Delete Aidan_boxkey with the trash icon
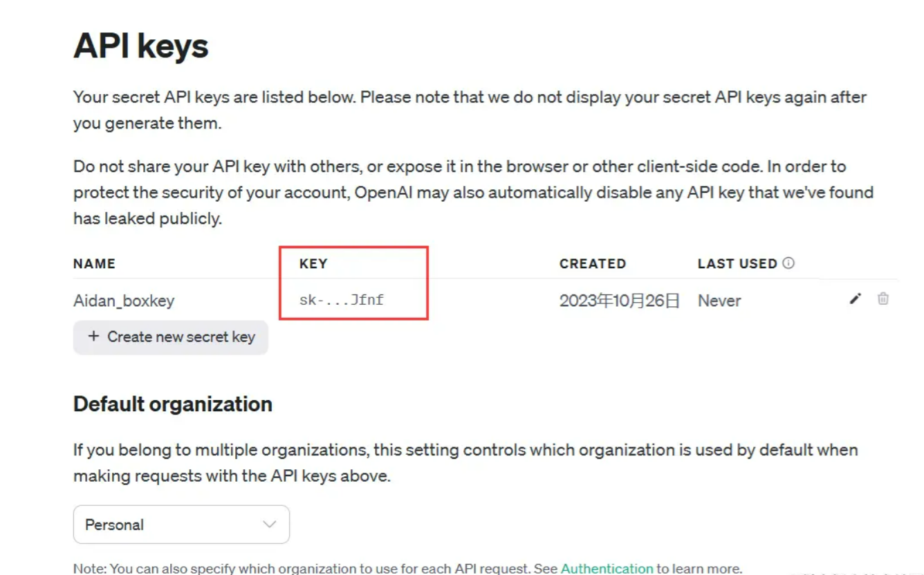The height and width of the screenshot is (575, 924). tap(883, 299)
